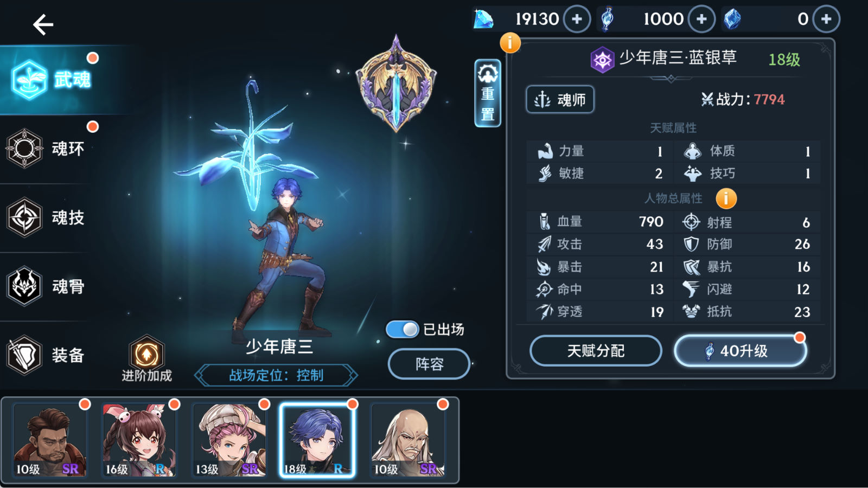Open the 装备 equipment tab
Screen dimensions: 868x488
click(49, 355)
